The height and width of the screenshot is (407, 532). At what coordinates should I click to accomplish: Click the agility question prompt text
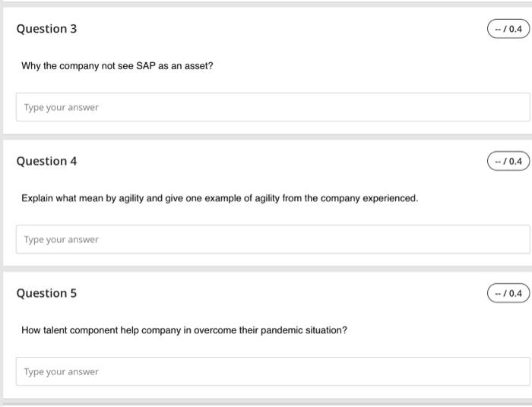click(220, 198)
